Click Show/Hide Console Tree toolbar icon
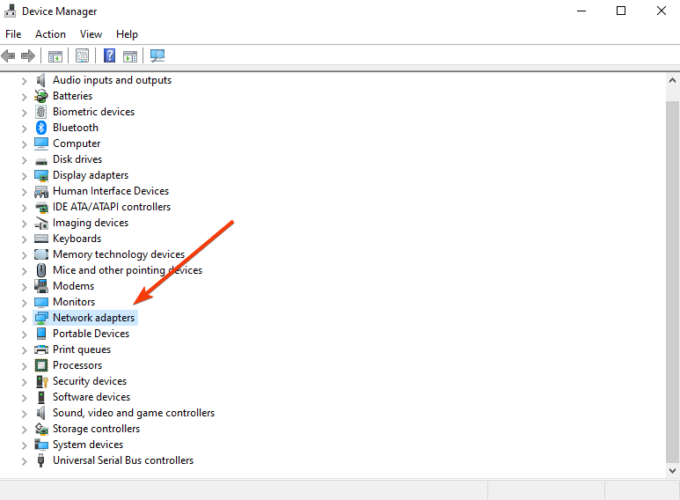680x500 pixels. [55, 56]
